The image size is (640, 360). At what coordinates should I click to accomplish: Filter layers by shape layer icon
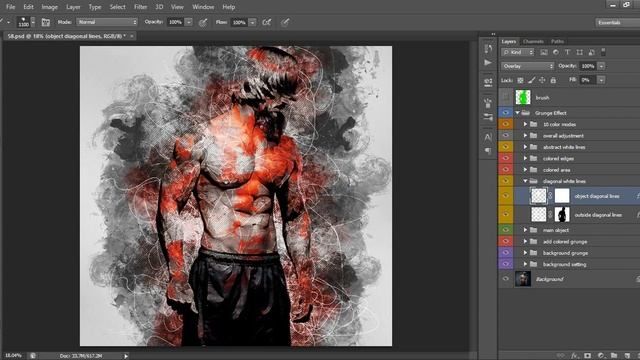tap(580, 52)
